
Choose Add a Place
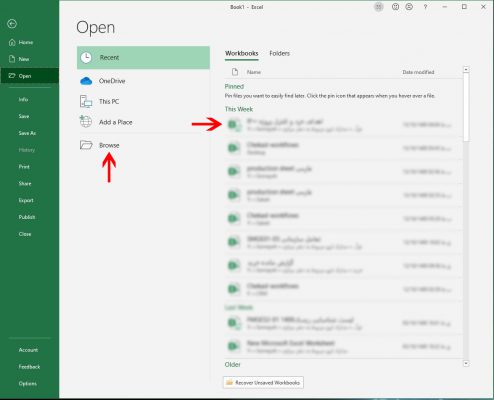[x=143, y=122]
